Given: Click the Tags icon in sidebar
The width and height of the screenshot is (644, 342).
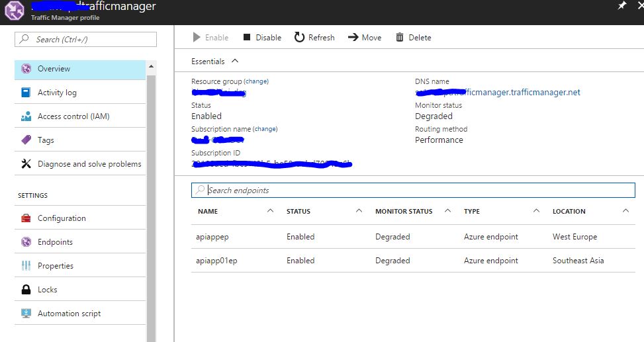Looking at the screenshot, I should (x=26, y=140).
